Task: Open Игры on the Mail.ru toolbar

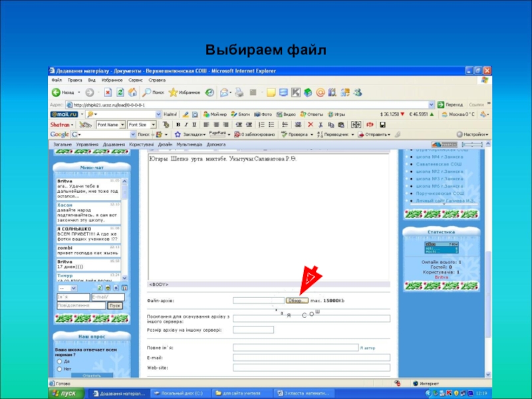Action: [336, 114]
